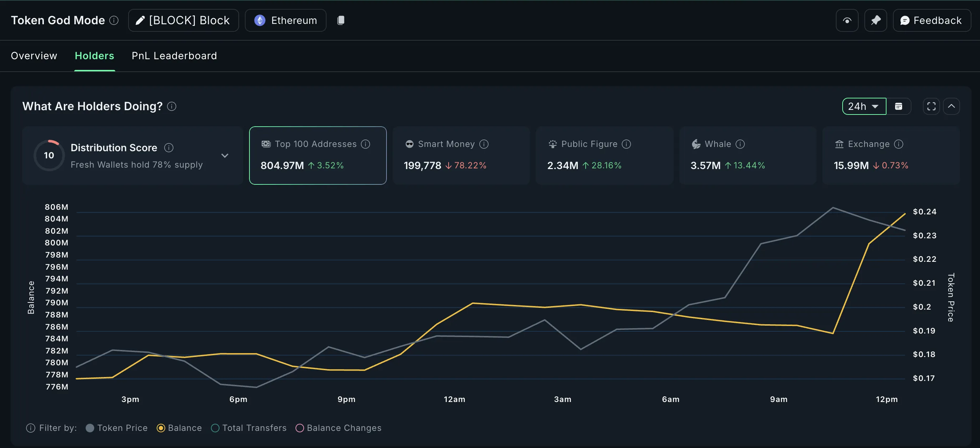Click the info icon beside What Are Holders Doing?
The height and width of the screenshot is (448, 980).
coord(172,107)
